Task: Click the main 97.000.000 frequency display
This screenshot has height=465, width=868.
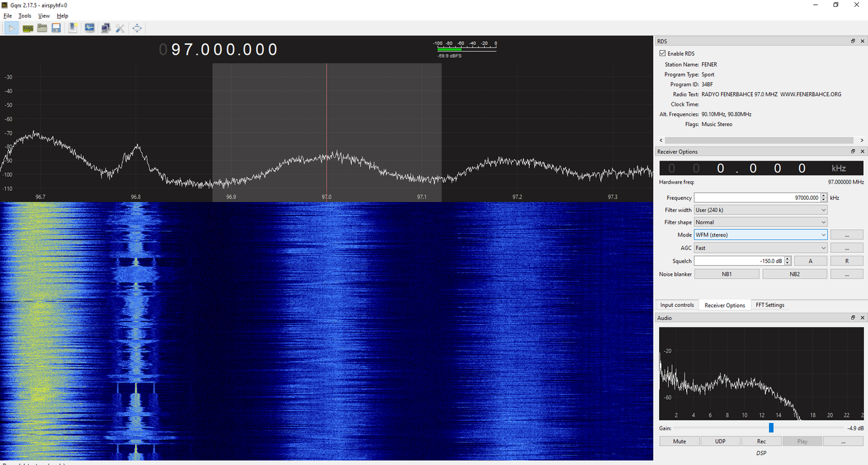Action: (x=218, y=49)
